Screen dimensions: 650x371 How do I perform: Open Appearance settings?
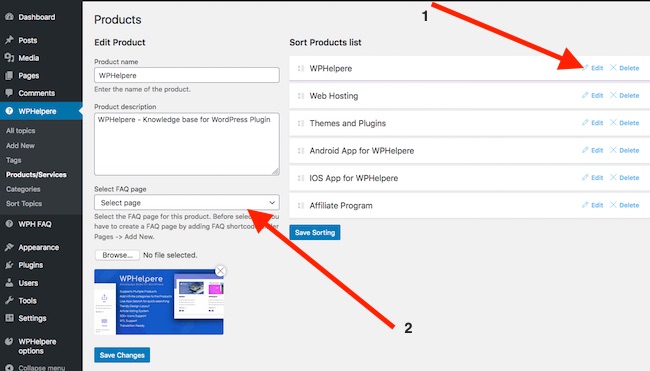(x=39, y=247)
